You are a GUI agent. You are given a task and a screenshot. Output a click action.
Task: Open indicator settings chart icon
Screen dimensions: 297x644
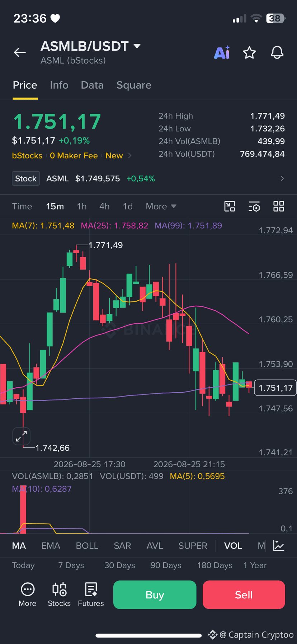click(279, 546)
